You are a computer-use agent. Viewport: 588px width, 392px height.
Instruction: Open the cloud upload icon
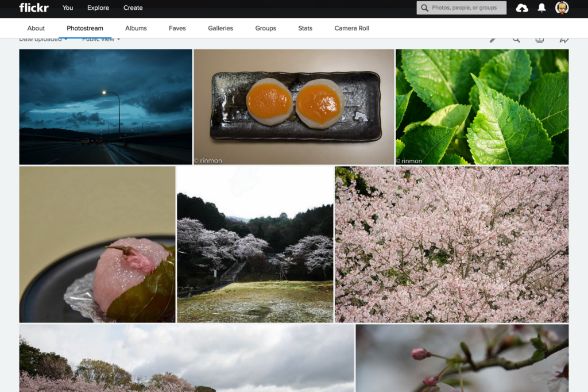522,8
